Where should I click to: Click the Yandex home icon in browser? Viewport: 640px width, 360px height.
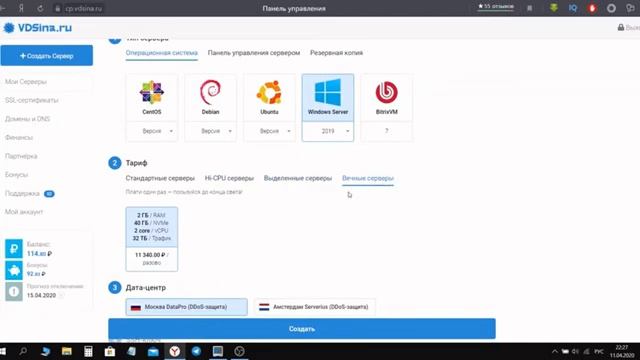[21, 8]
